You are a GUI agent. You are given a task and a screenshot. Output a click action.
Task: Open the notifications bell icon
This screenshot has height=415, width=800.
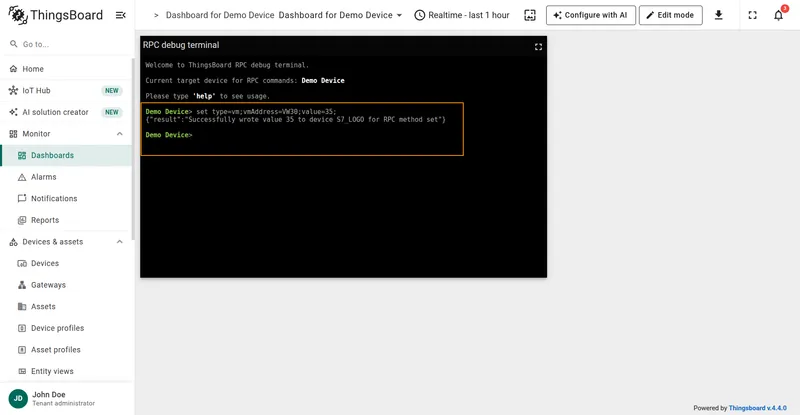click(779, 15)
